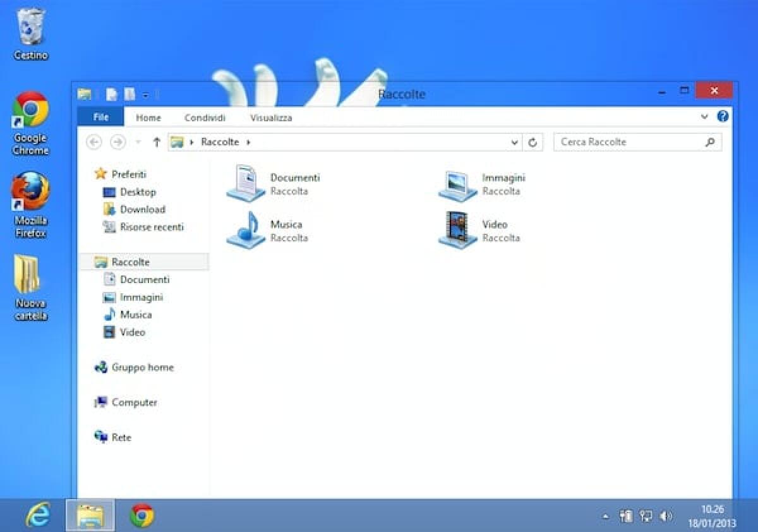758x532 pixels.
Task: Open the Musica library icon
Action: [245, 231]
